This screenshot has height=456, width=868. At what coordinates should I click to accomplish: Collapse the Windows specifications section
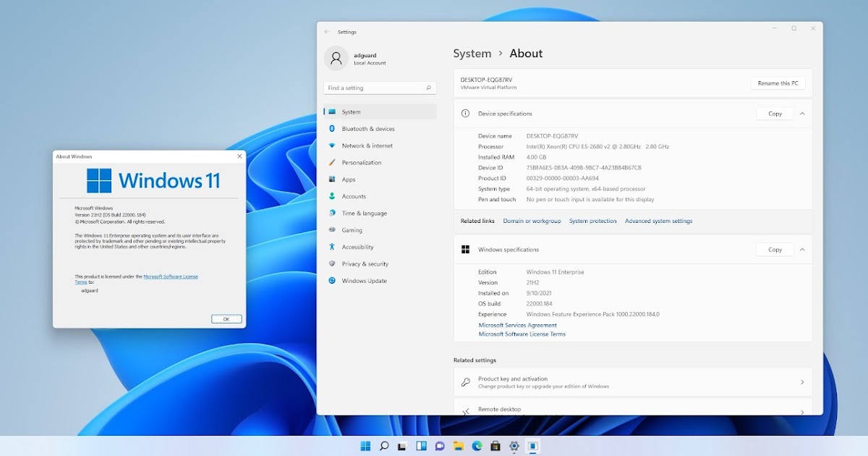coord(802,250)
